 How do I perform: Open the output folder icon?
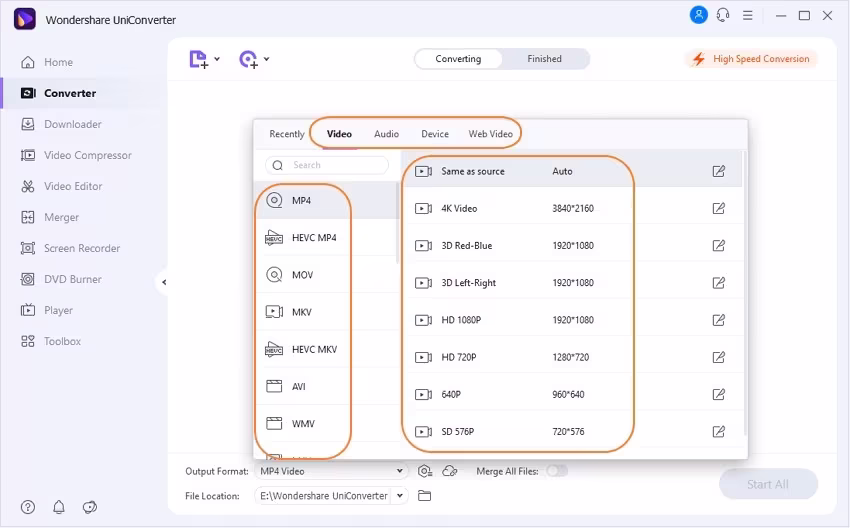click(424, 495)
